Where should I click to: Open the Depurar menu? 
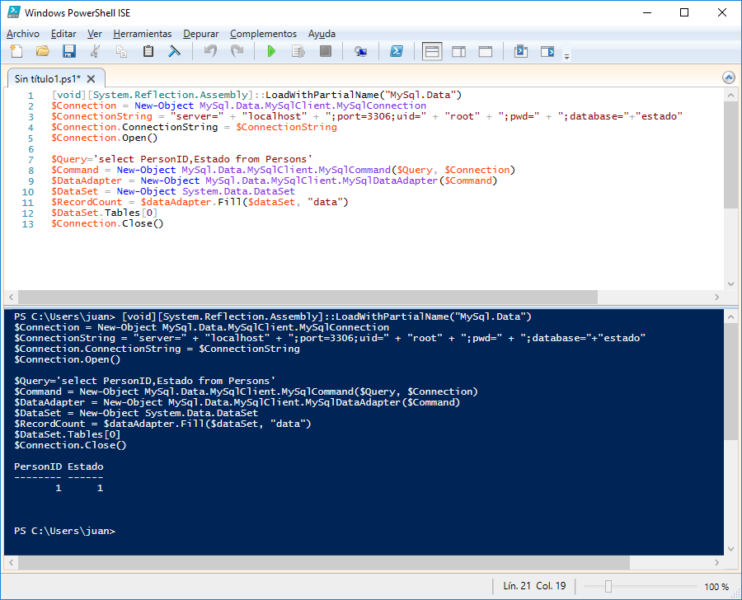pyautogui.click(x=200, y=33)
